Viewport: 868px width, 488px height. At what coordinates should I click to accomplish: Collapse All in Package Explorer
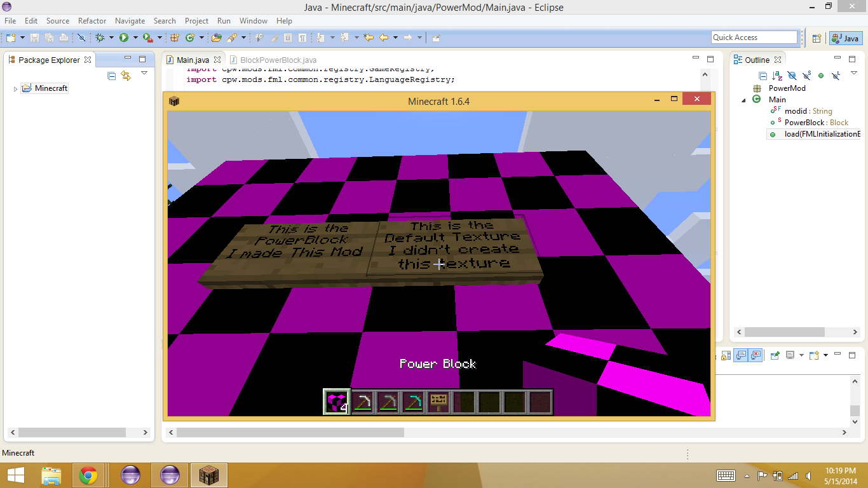tap(112, 76)
